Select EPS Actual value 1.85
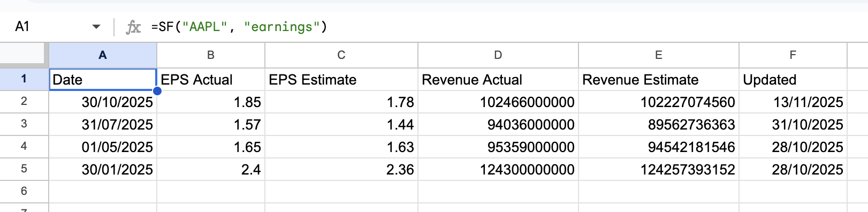The height and width of the screenshot is (212, 868). [211, 102]
